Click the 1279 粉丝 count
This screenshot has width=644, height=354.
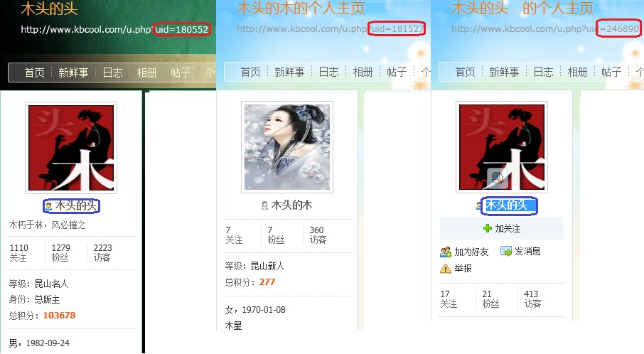pyautogui.click(x=61, y=252)
